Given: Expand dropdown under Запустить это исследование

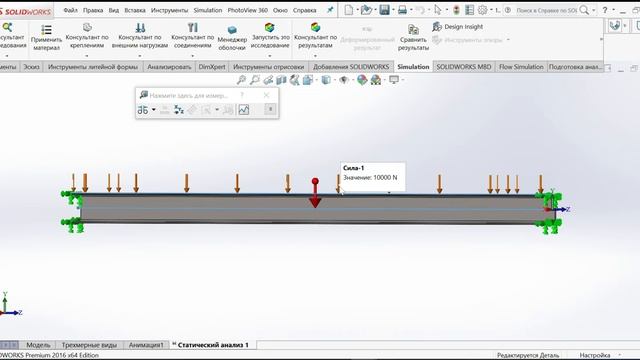Looking at the screenshot, I should pyautogui.click(x=269, y=56).
